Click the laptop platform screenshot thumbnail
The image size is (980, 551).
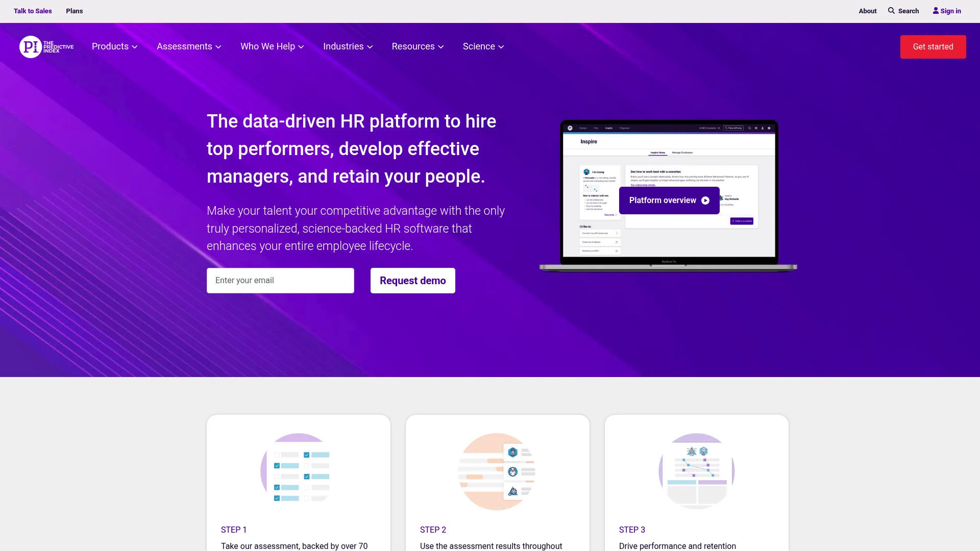point(668,196)
